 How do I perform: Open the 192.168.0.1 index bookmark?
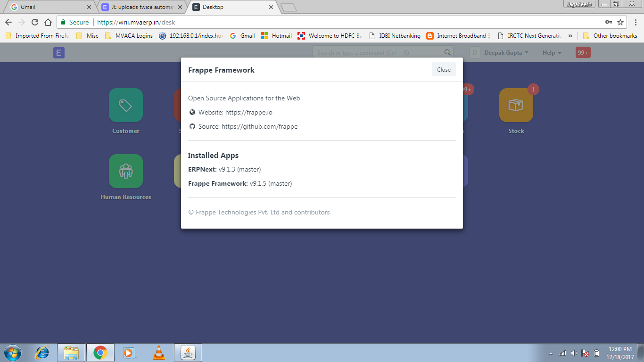[x=191, y=35]
